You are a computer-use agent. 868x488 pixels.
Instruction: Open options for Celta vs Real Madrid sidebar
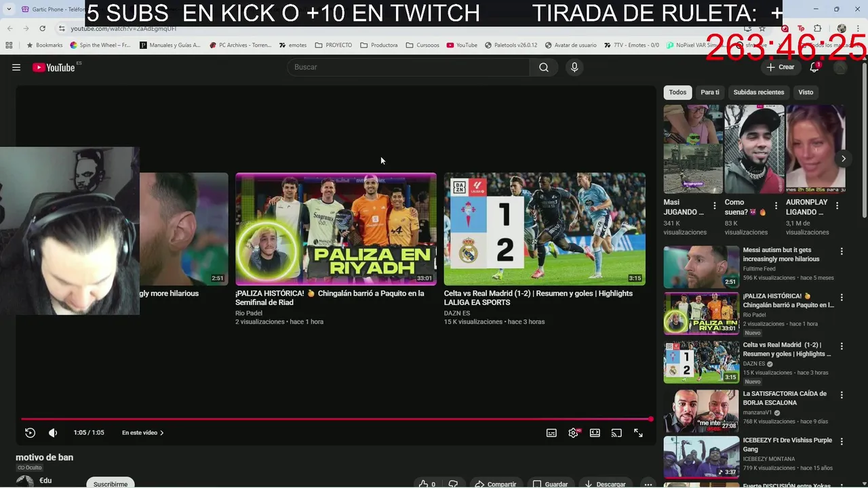[842, 346]
